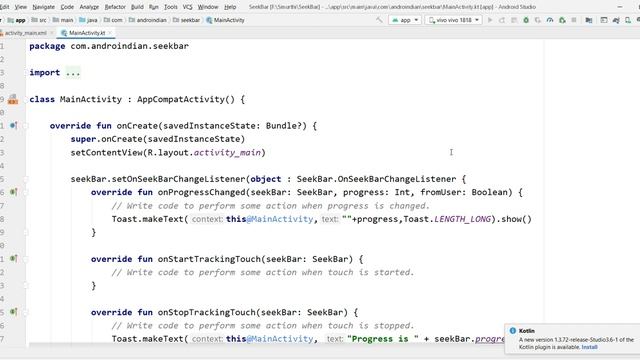The height and width of the screenshot is (360, 640).
Task: Click 'activity_main' in setContentView line
Action: coord(227,153)
